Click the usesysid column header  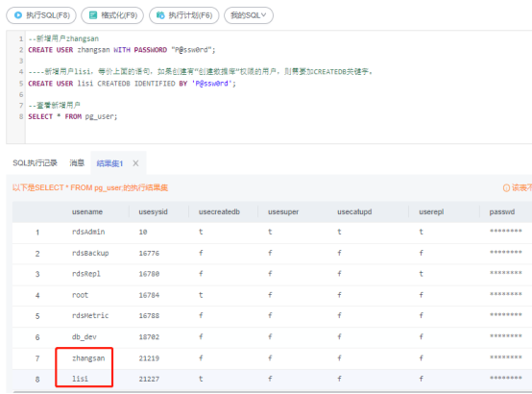click(x=153, y=211)
